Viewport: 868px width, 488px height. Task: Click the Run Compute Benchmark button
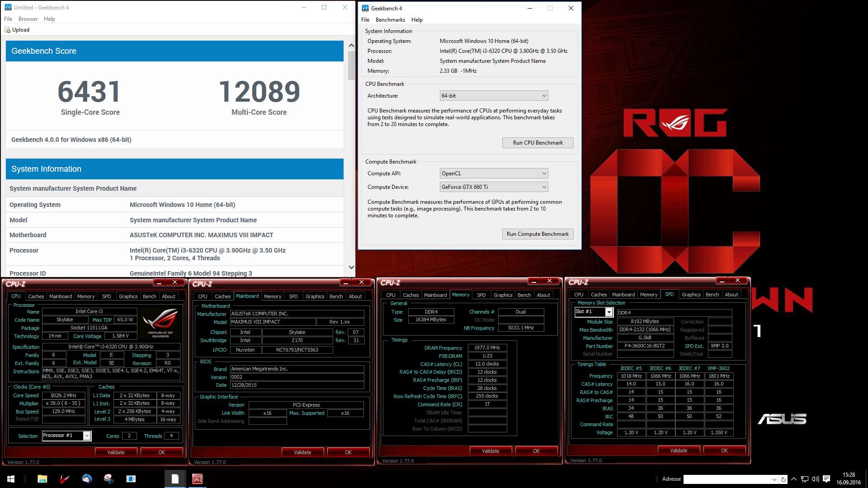538,234
